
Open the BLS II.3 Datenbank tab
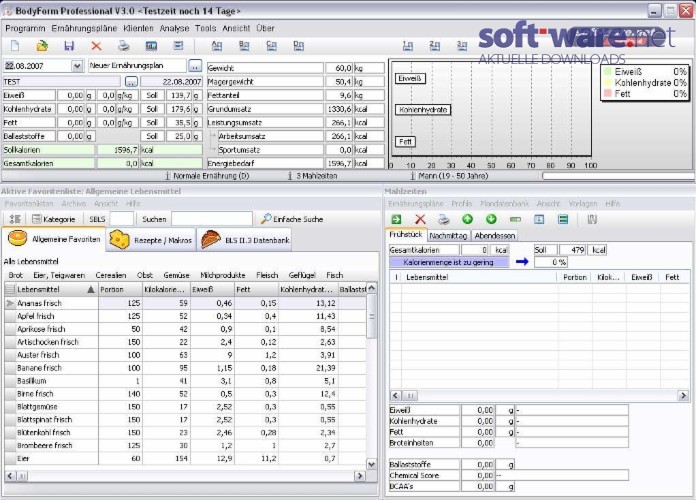pos(244,240)
